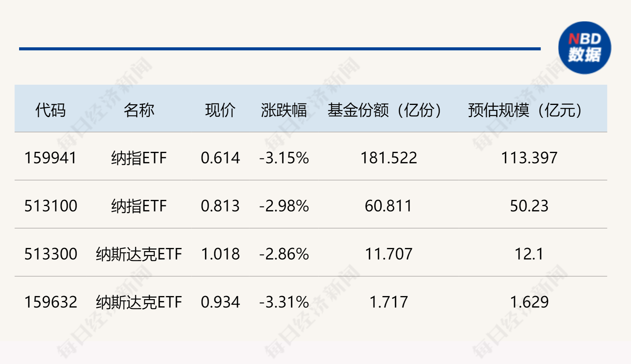Select fund code 513300
Image resolution: width=631 pixels, height=364 pixels.
[x=50, y=254]
